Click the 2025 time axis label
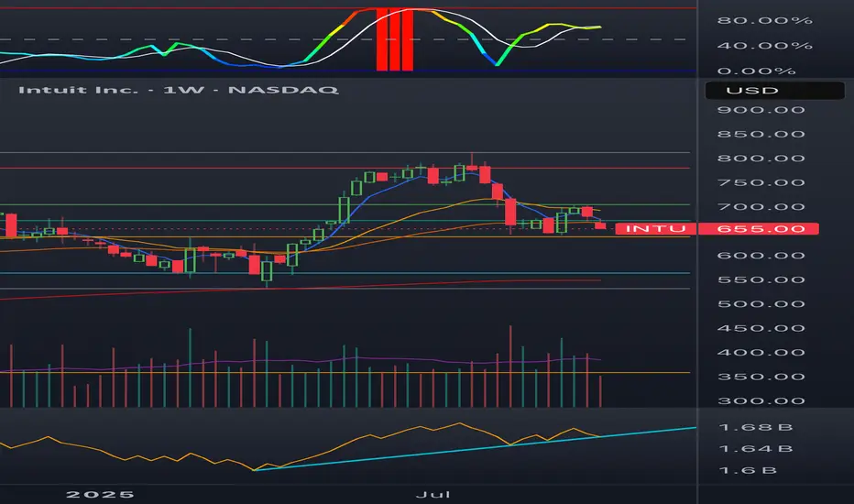 100,495
